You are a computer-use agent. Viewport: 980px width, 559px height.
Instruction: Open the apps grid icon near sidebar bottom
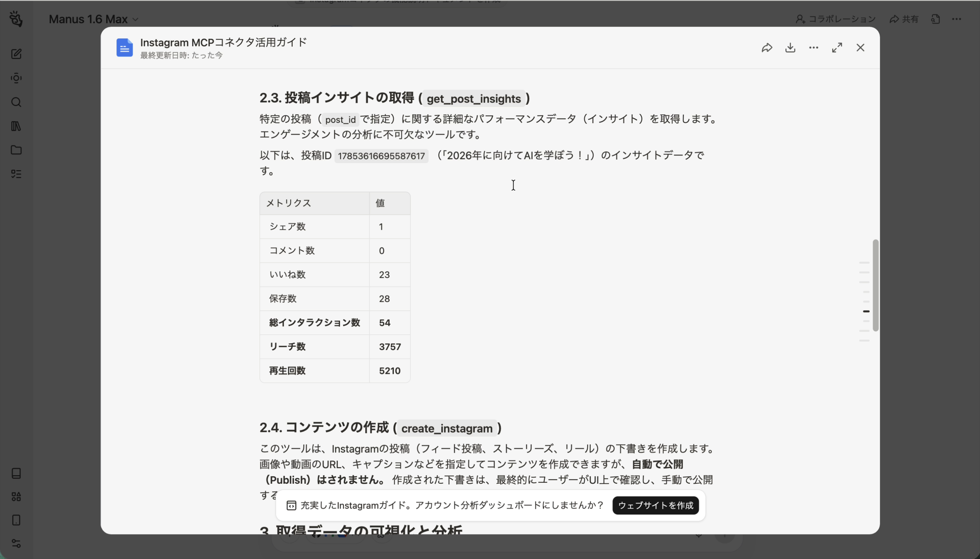(16, 496)
